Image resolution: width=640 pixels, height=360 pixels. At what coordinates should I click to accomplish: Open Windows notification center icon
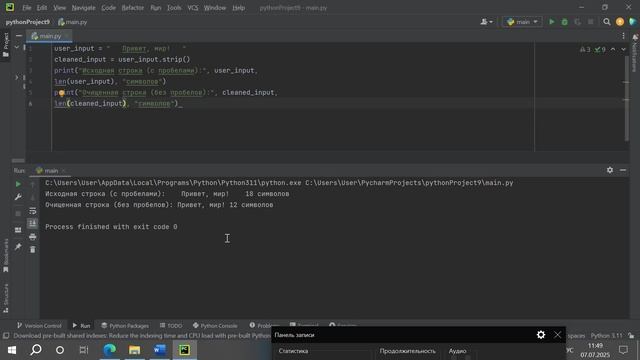tap(623, 350)
